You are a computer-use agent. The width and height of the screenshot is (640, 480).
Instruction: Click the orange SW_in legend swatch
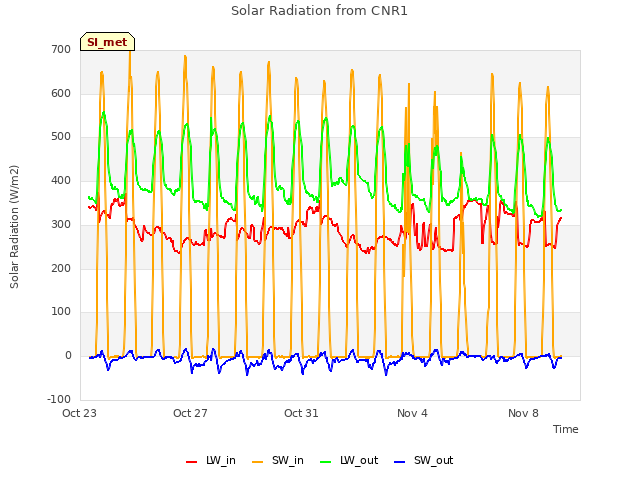pos(257,462)
